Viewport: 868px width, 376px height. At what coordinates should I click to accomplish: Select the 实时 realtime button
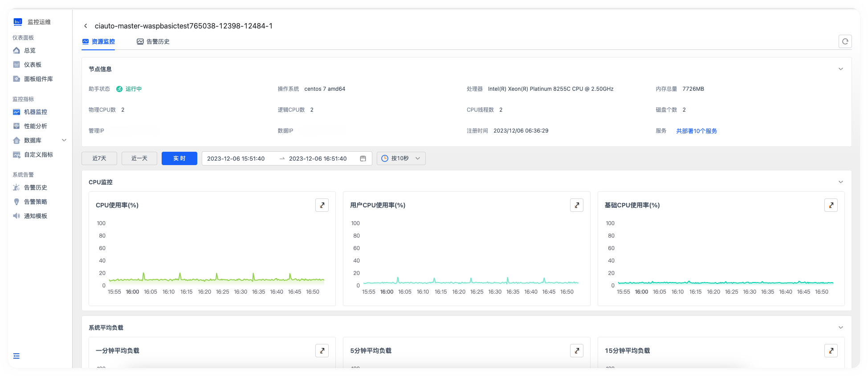(179, 158)
